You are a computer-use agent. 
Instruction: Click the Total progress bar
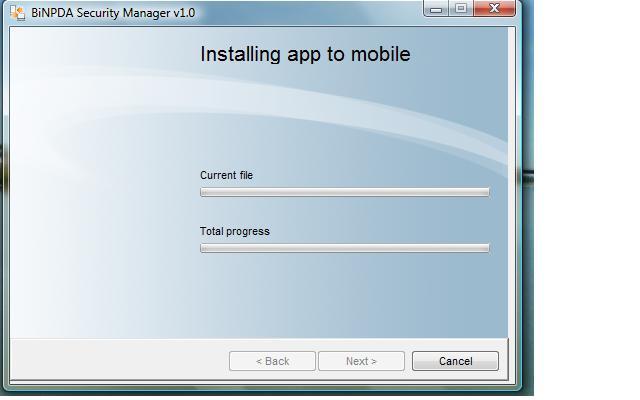(344, 248)
